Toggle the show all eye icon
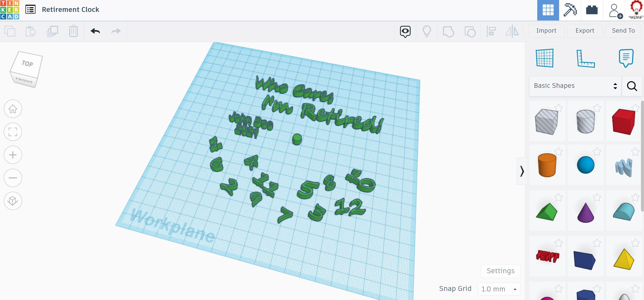The height and width of the screenshot is (300, 644). click(x=405, y=31)
